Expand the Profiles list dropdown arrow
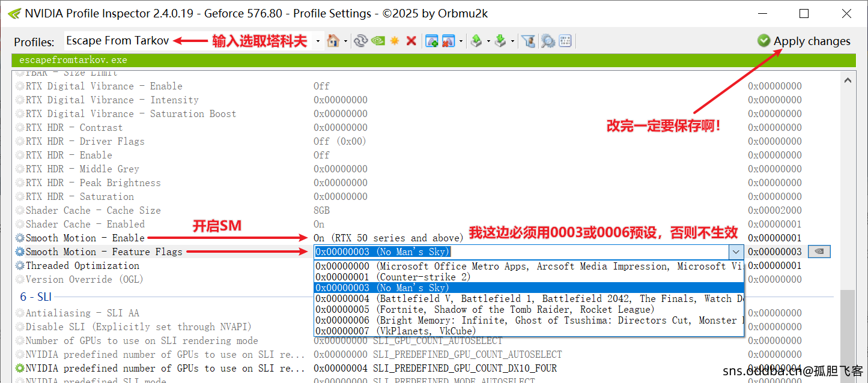868x383 pixels. (x=318, y=41)
